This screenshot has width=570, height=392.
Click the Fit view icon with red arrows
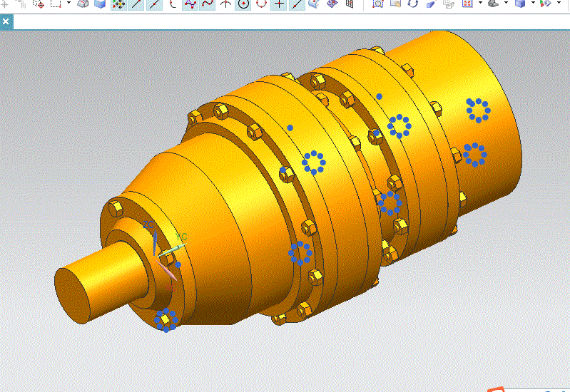tap(467, 4)
